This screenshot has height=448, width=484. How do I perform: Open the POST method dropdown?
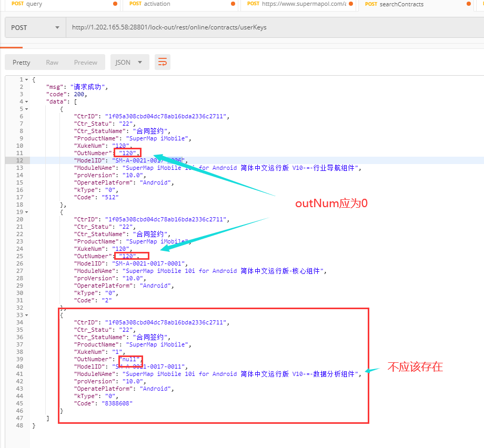pos(35,27)
